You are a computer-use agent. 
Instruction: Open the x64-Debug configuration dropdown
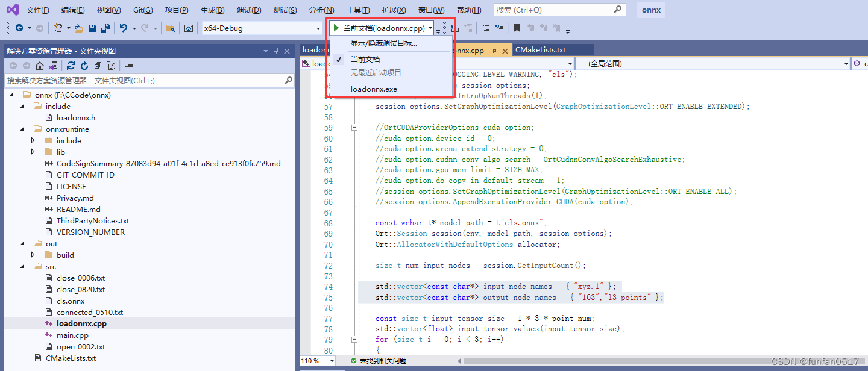point(318,28)
